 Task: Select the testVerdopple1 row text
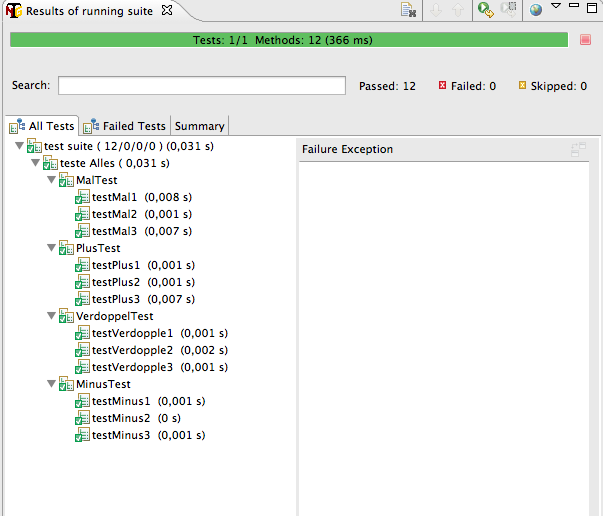click(x=160, y=333)
